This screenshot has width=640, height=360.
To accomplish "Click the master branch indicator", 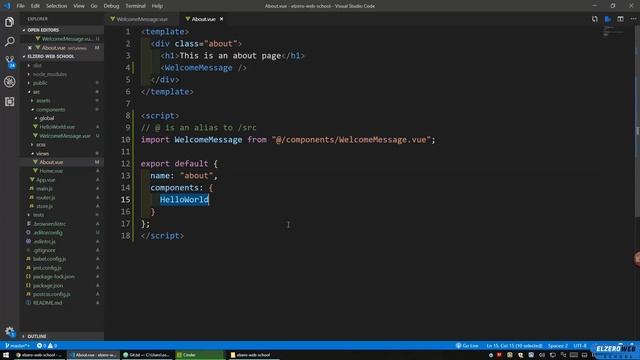I will pos(17,346).
